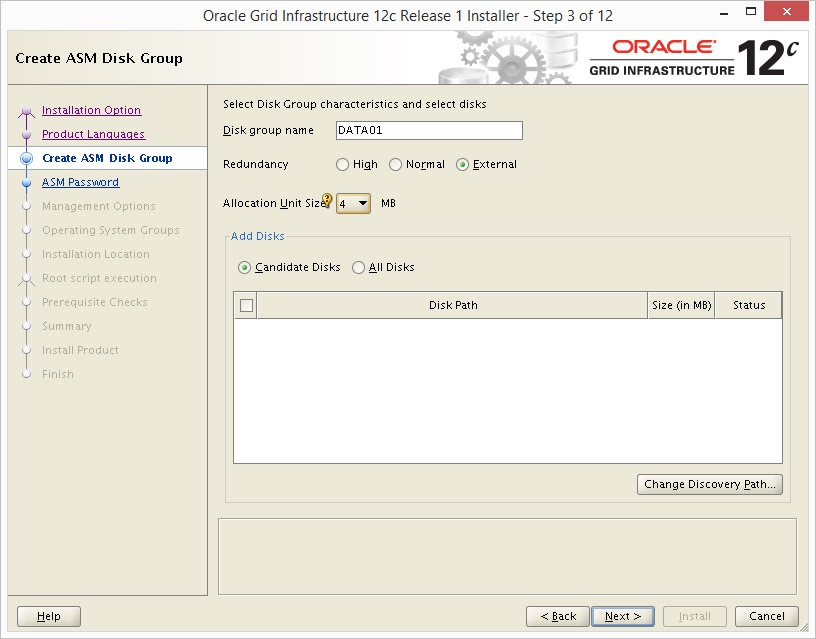
Task: Select External redundancy radio button
Action: point(462,164)
